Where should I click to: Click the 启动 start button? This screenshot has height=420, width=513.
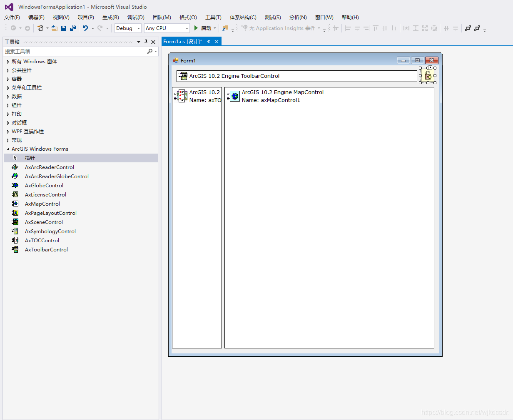coord(203,28)
